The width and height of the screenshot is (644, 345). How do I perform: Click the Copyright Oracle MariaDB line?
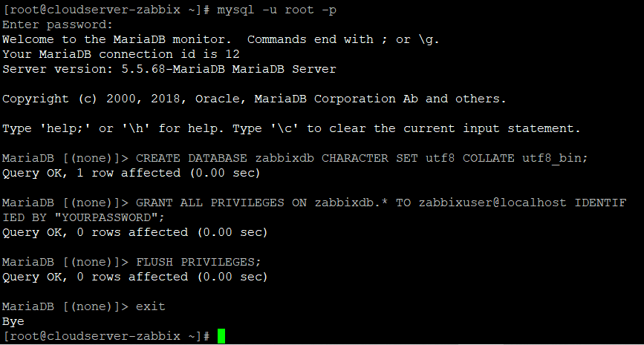[x=254, y=99]
